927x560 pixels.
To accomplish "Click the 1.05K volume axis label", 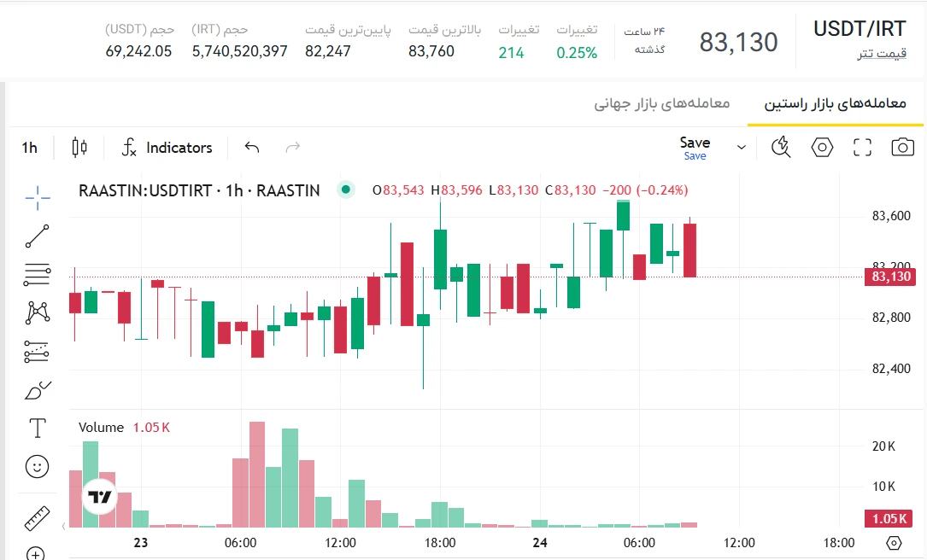I will [x=889, y=519].
